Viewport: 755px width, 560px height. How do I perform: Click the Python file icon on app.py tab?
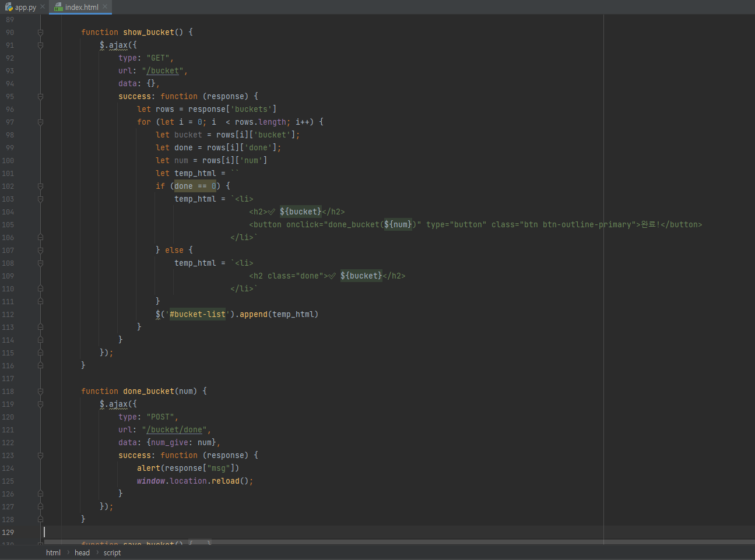(9, 7)
